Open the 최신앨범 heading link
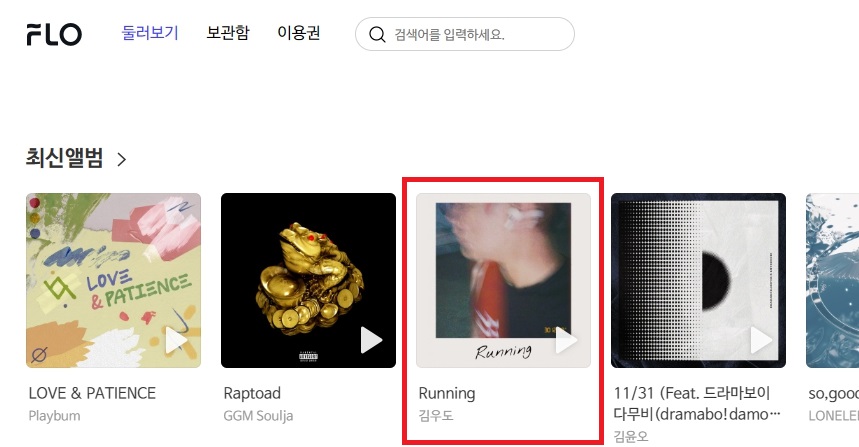 (x=64, y=159)
